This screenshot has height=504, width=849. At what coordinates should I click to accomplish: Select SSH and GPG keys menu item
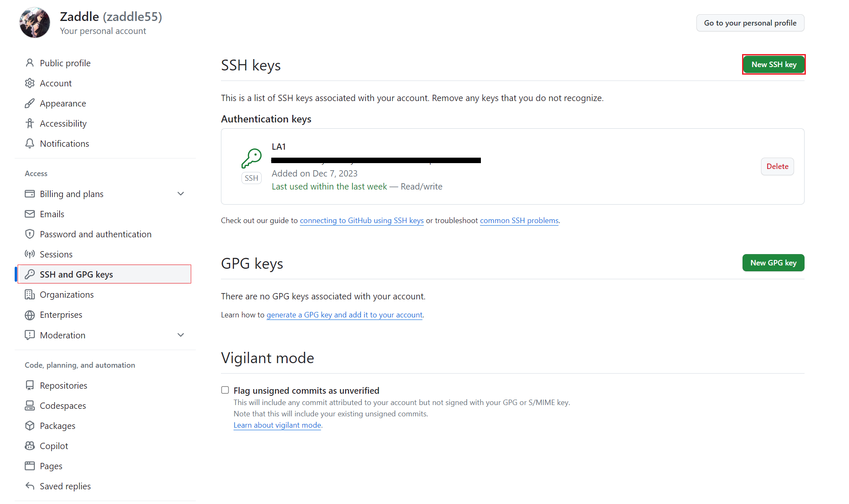(x=76, y=274)
